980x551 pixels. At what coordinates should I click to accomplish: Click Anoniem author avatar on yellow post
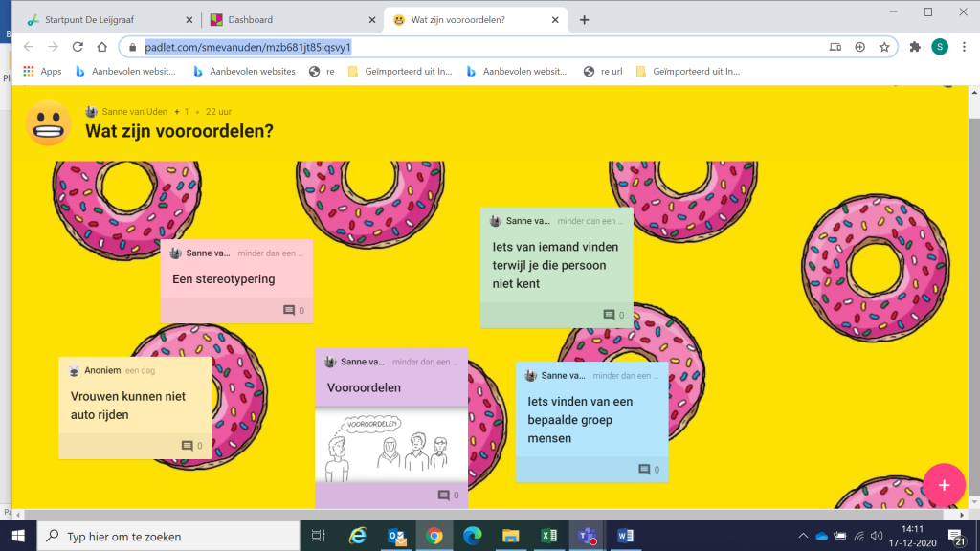(x=74, y=370)
